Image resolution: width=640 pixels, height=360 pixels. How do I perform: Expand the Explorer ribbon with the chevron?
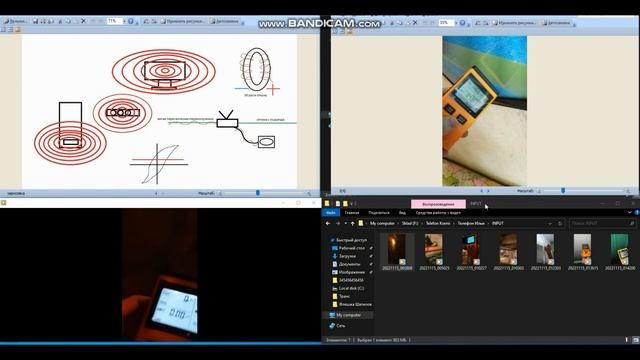(x=630, y=213)
